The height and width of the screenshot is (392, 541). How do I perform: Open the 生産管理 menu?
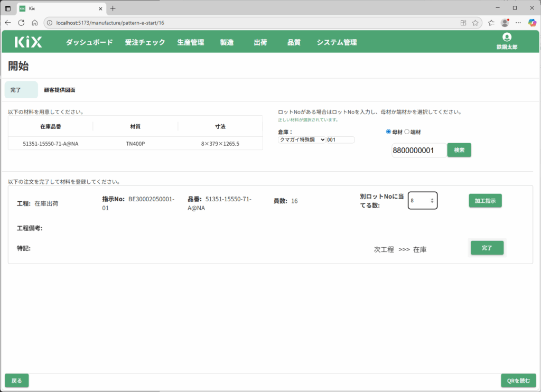[191, 42]
